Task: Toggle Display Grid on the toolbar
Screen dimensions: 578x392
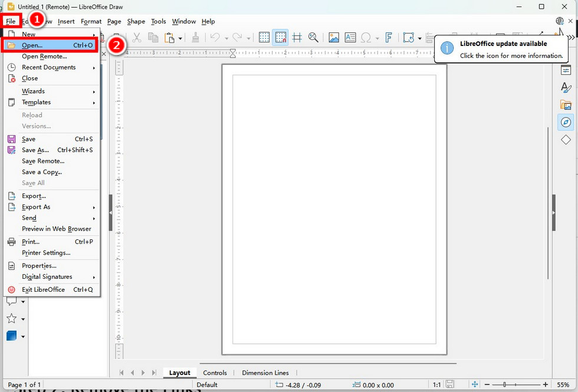Action: 264,38
